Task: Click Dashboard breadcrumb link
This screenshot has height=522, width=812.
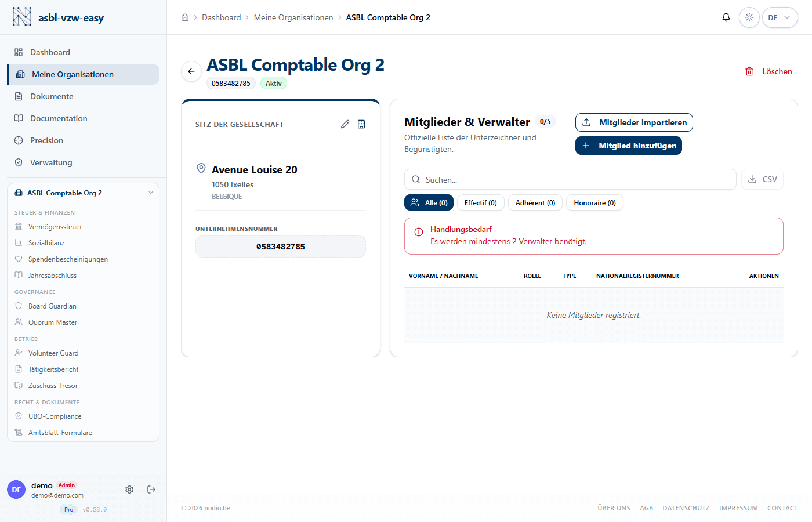Action: [222, 17]
